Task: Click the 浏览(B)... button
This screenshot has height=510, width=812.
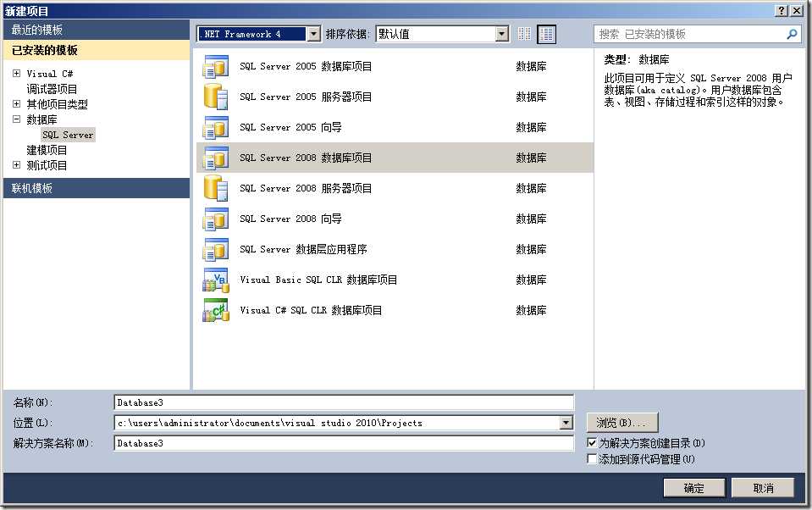Action: click(622, 423)
